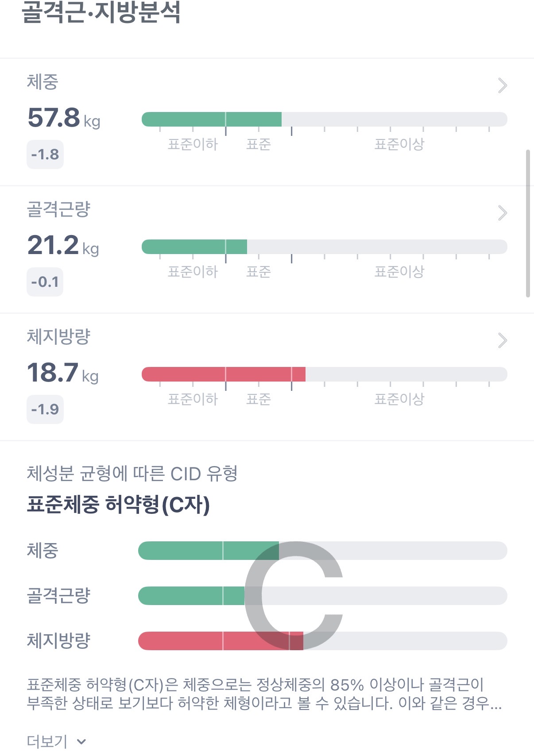This screenshot has height=756, width=534.
Task: Click the truncated CID description paragraph
Action: coord(264,694)
